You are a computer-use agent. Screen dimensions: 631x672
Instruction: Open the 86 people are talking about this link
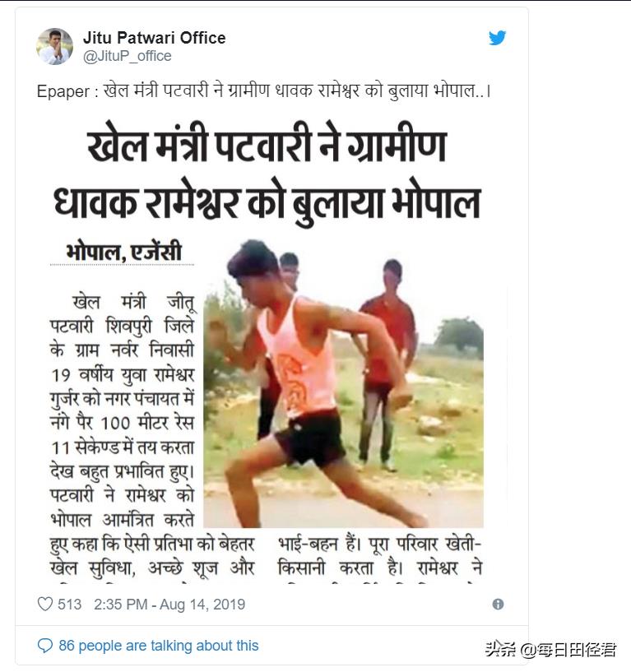point(159,646)
